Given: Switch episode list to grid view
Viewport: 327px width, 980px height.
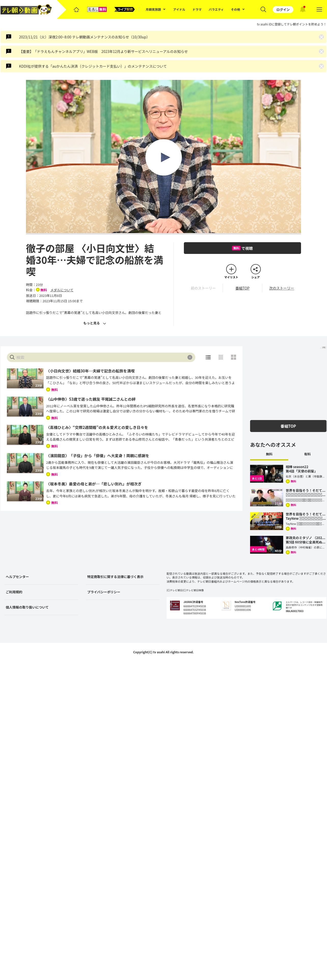Looking at the screenshot, I should (233, 357).
